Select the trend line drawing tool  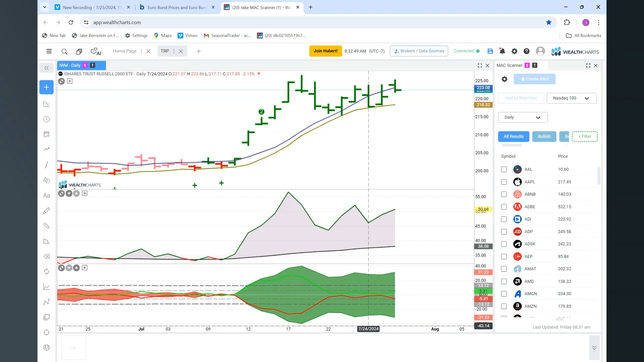click(x=47, y=165)
